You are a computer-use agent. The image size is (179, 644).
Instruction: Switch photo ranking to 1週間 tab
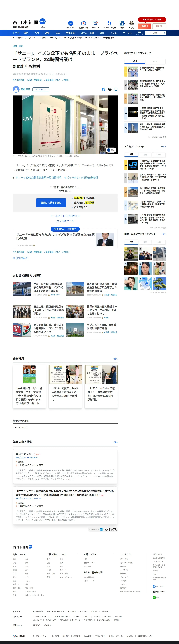145,242
